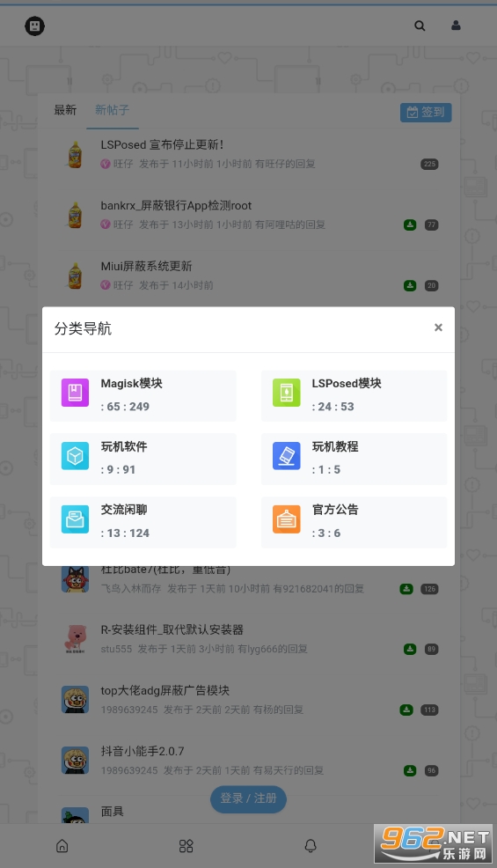Open post R-安装组件_取代默认安装器

[172, 629]
